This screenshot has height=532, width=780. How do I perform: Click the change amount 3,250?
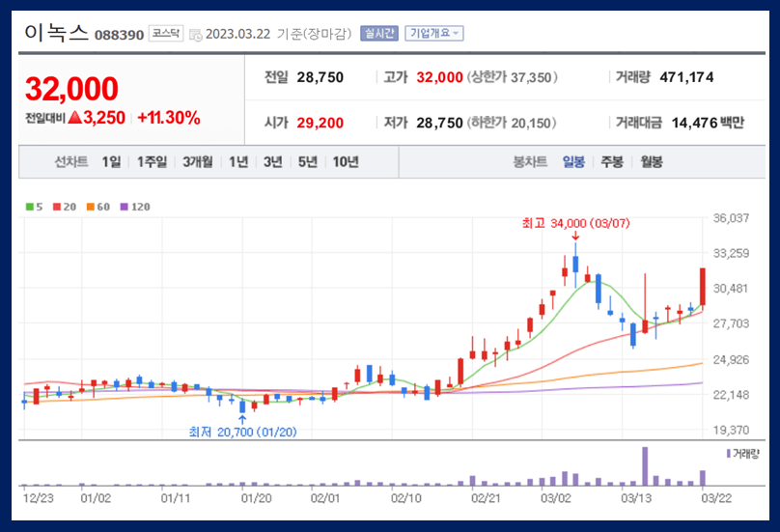(104, 118)
